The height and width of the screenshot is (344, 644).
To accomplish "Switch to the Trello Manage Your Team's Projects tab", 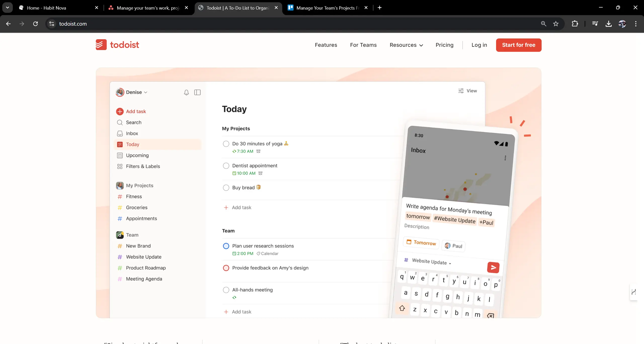I will point(328,8).
